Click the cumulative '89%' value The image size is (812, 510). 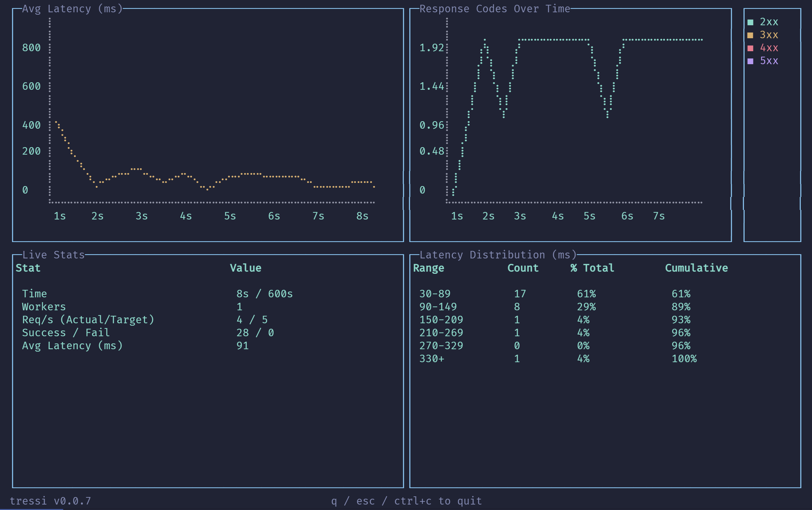pos(681,307)
